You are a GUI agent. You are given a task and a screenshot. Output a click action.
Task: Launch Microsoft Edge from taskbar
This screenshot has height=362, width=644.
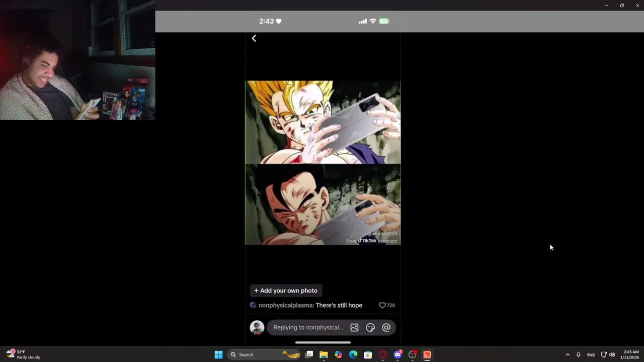[353, 354]
